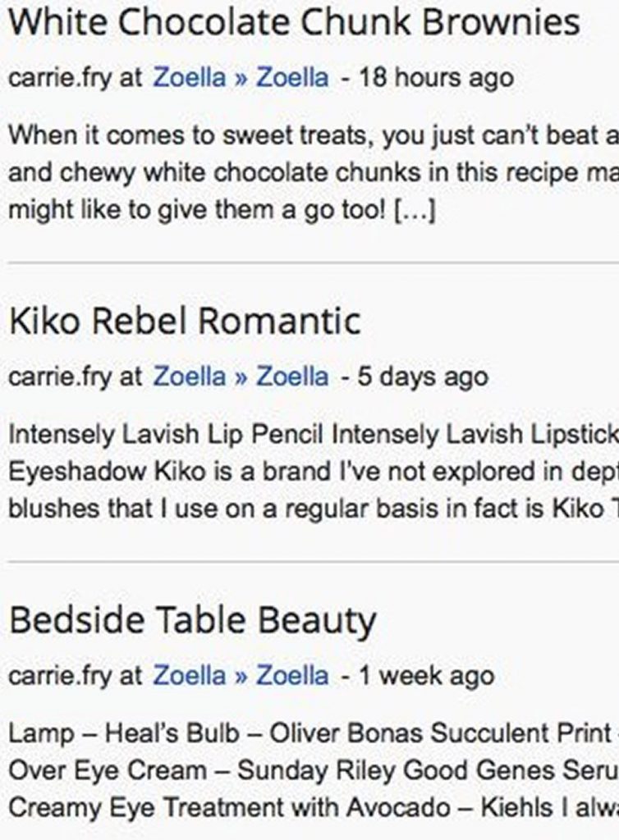Click the » separator in Kiko post byline

[241, 377]
